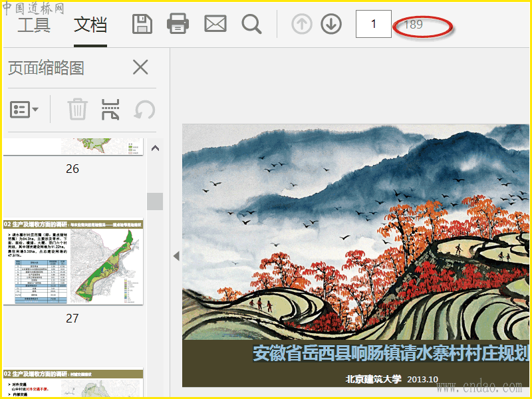Click the total page count 189

(x=413, y=25)
